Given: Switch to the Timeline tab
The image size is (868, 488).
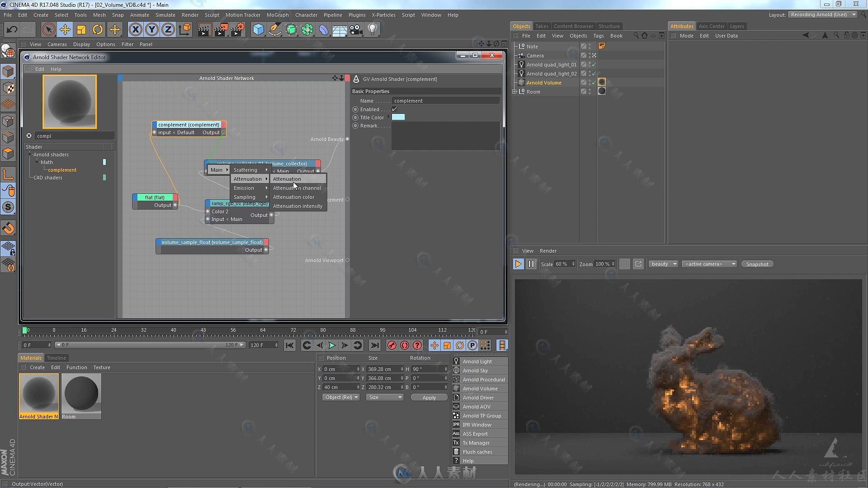Looking at the screenshot, I should (x=57, y=358).
